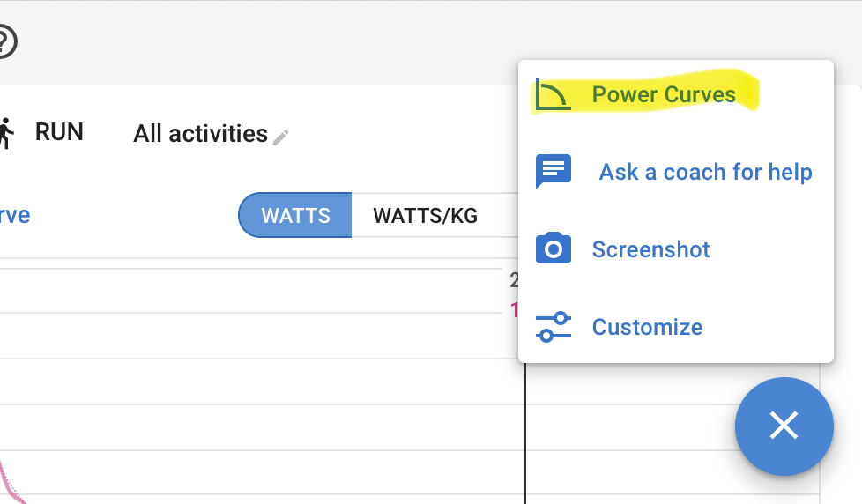Click the RUN sport type label

click(x=59, y=132)
